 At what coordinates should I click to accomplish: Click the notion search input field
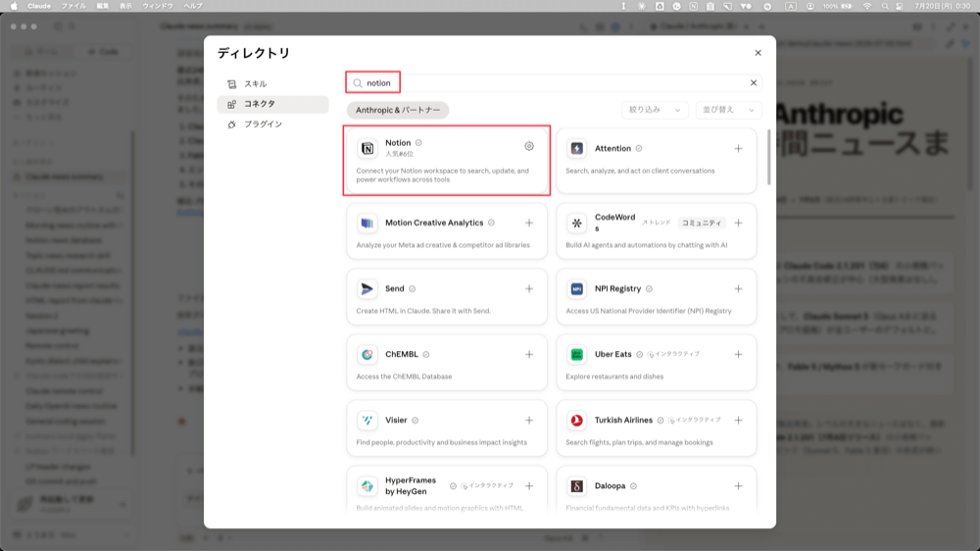[554, 83]
